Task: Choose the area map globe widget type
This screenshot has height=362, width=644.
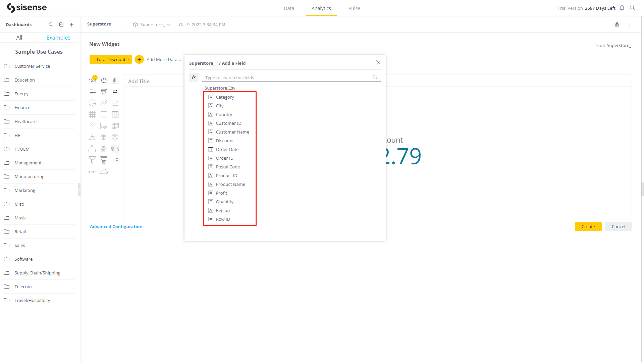Action: 104,137
